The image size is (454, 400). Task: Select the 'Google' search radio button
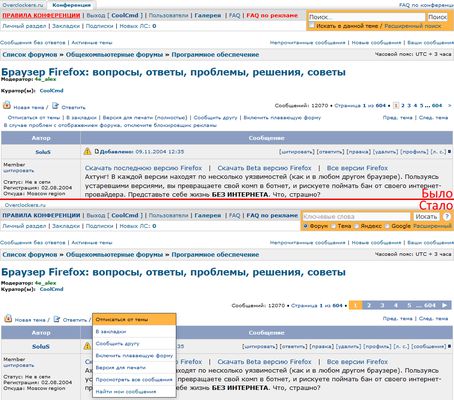click(x=387, y=226)
